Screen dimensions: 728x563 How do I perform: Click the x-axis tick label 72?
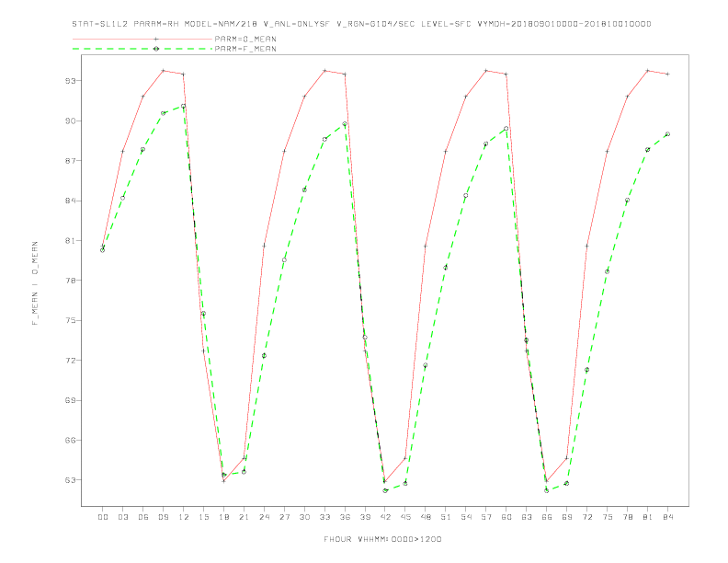point(587,517)
